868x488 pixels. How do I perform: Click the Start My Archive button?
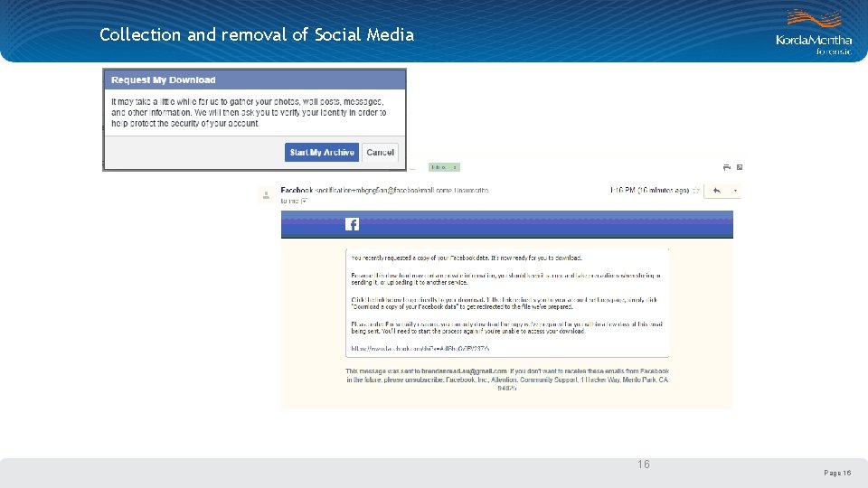(x=322, y=152)
